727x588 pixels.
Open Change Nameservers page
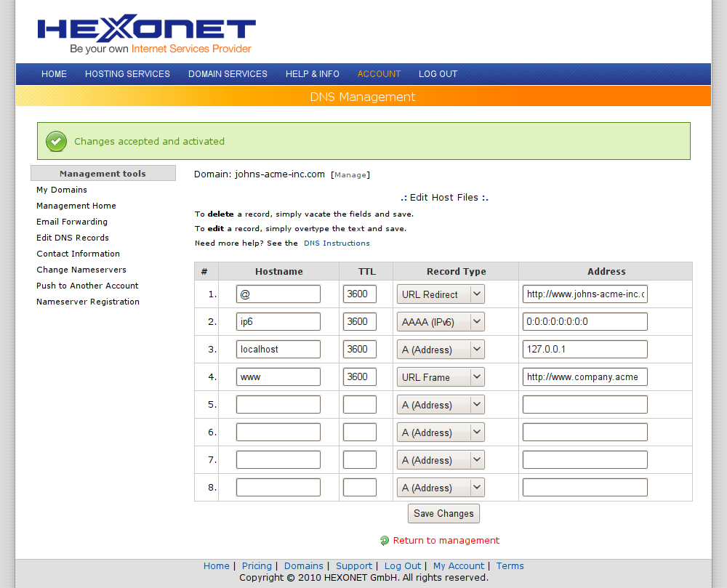pyautogui.click(x=81, y=270)
